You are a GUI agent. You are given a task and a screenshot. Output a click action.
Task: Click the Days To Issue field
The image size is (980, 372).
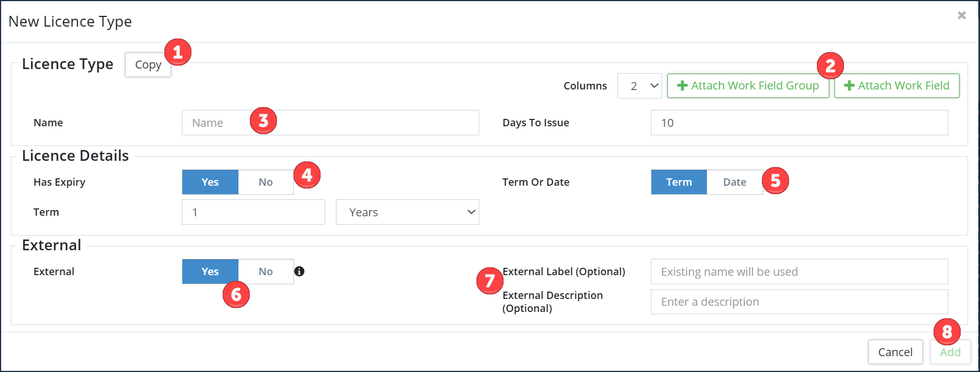[799, 122]
